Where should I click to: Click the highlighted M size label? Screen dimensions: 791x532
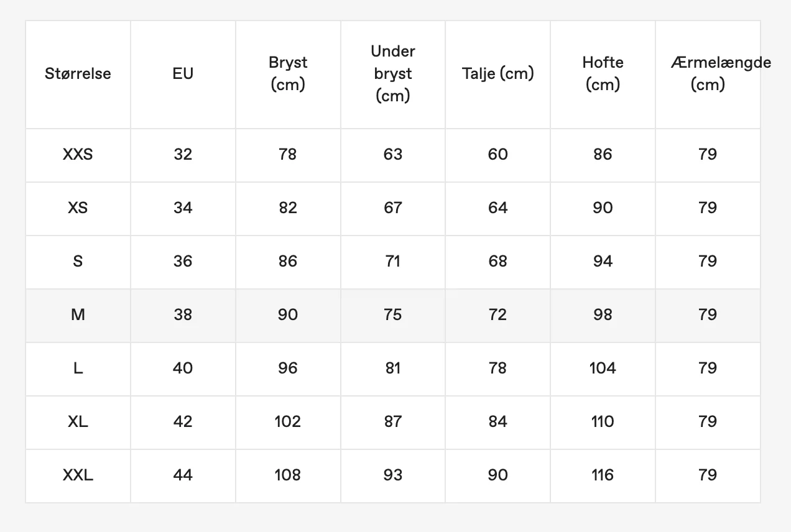tap(78, 315)
